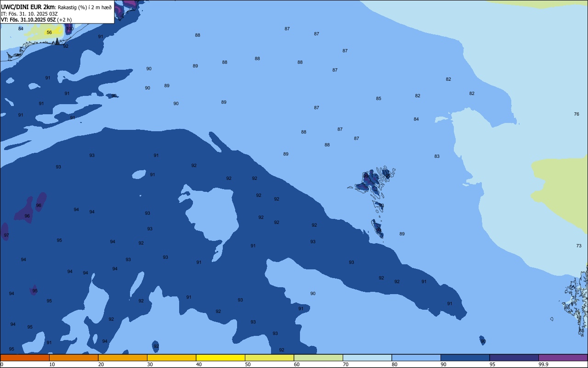Click the 56 humidity value on yellow area
The width and height of the screenshot is (588, 368).
pos(49,33)
